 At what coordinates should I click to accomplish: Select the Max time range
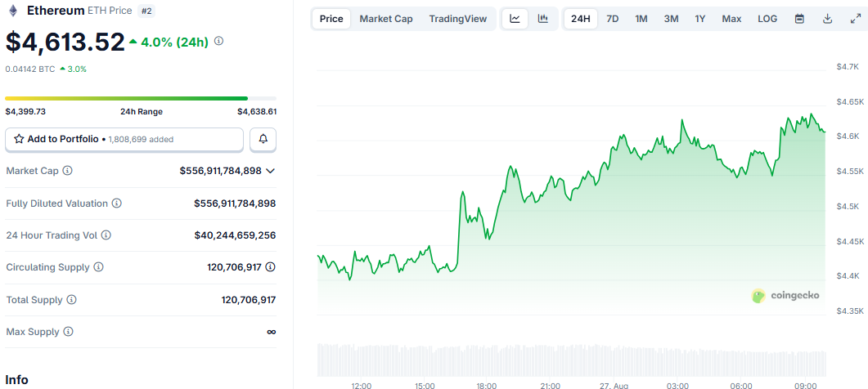pos(731,19)
